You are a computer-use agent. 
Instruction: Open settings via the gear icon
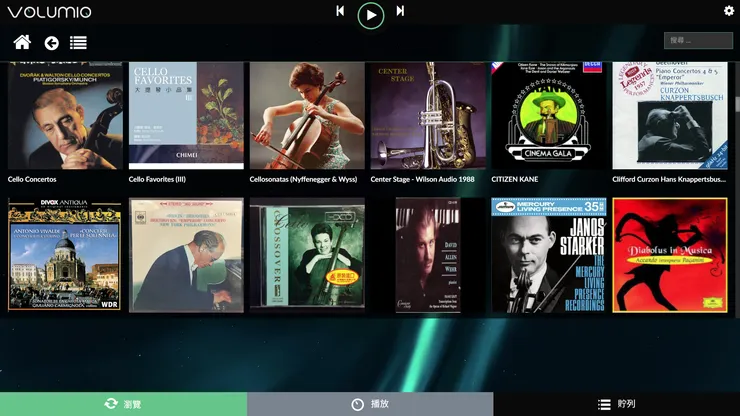click(x=729, y=11)
